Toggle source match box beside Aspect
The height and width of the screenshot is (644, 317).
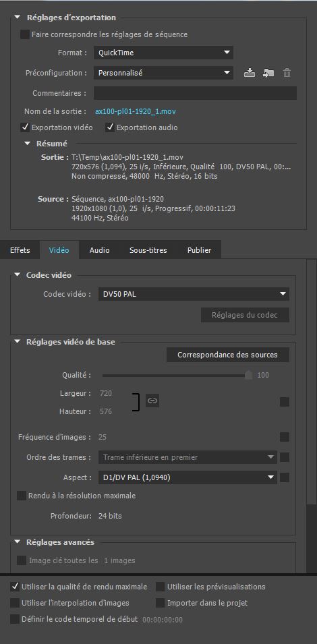tap(285, 477)
